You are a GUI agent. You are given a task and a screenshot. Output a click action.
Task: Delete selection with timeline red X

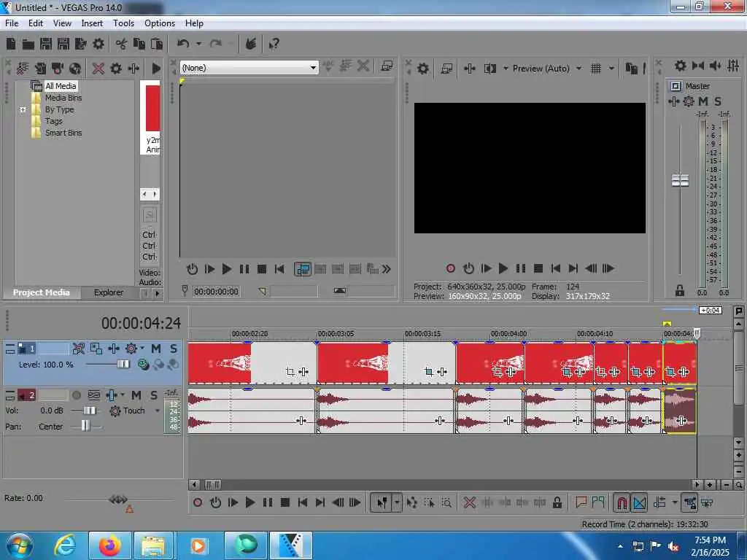(469, 502)
